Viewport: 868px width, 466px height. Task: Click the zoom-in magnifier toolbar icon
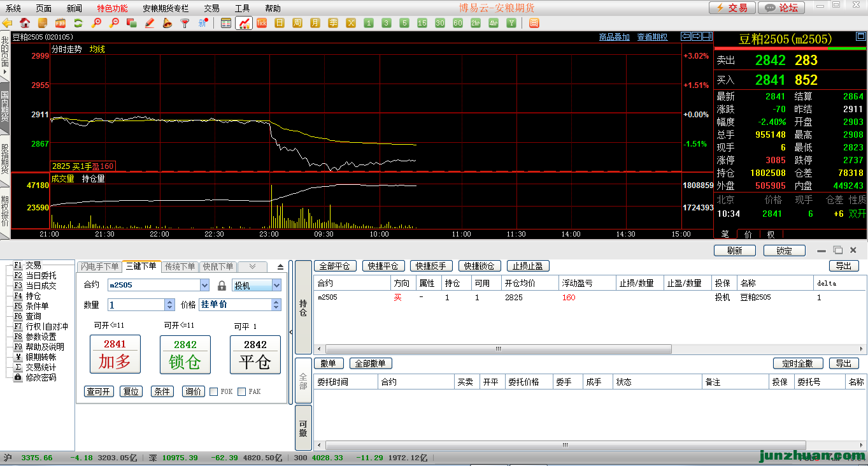click(x=97, y=23)
